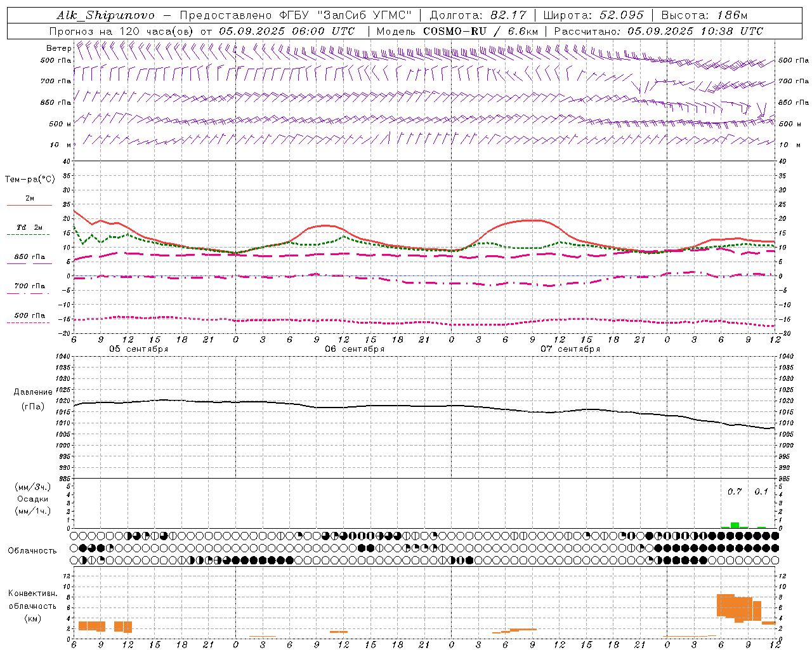Click the "06 сентября" date label
Screen dimensions: 812x650
[x=355, y=349]
